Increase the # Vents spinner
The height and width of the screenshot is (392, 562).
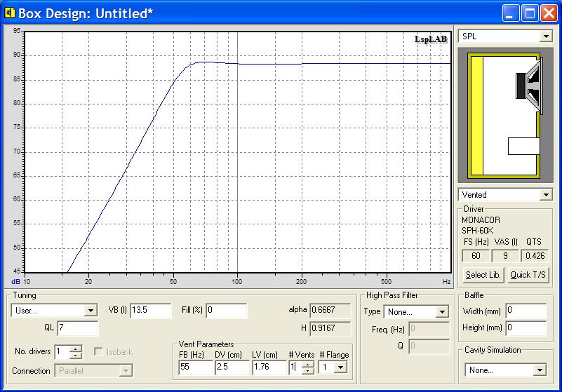tap(308, 364)
